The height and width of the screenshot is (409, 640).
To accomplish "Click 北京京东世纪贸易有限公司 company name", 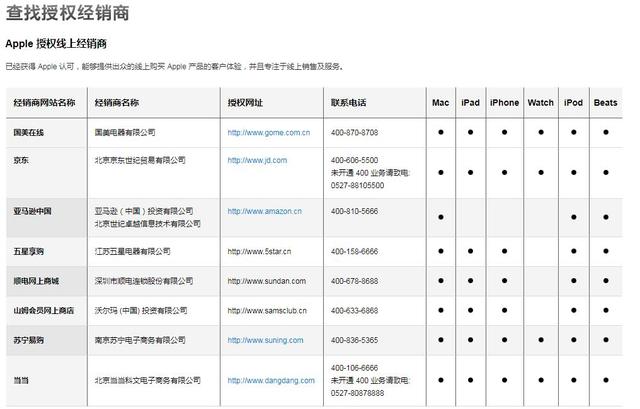I will pyautogui.click(x=140, y=160).
